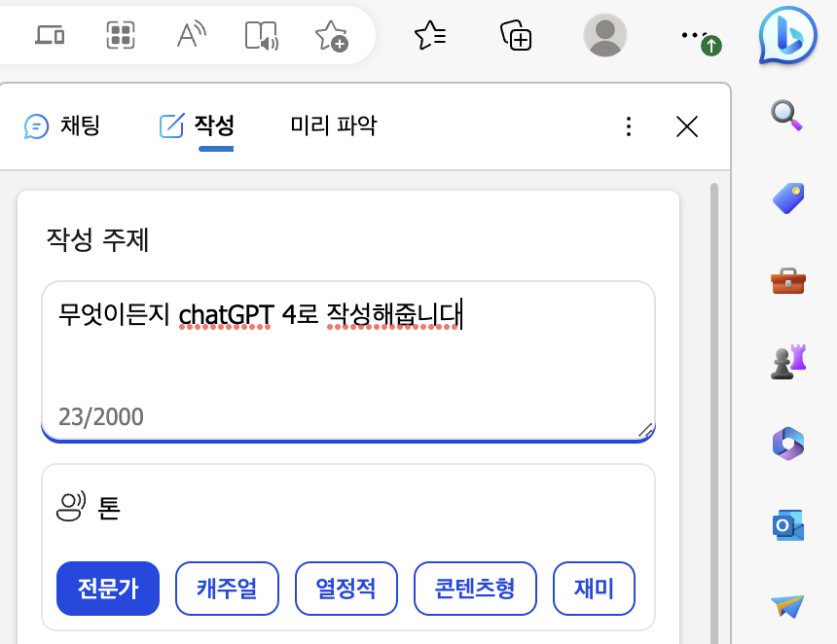Open the Favorites list star icon

[x=430, y=36]
